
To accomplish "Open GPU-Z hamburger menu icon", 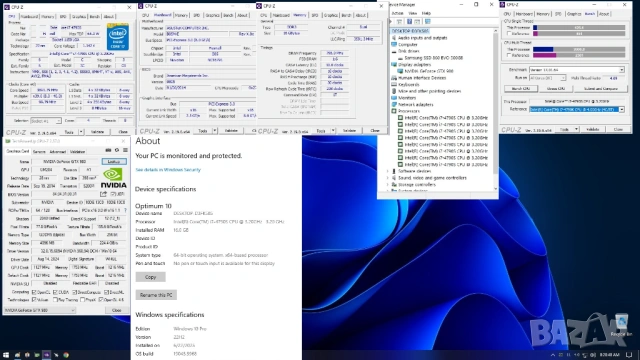I will pyautogui.click(x=125, y=151).
